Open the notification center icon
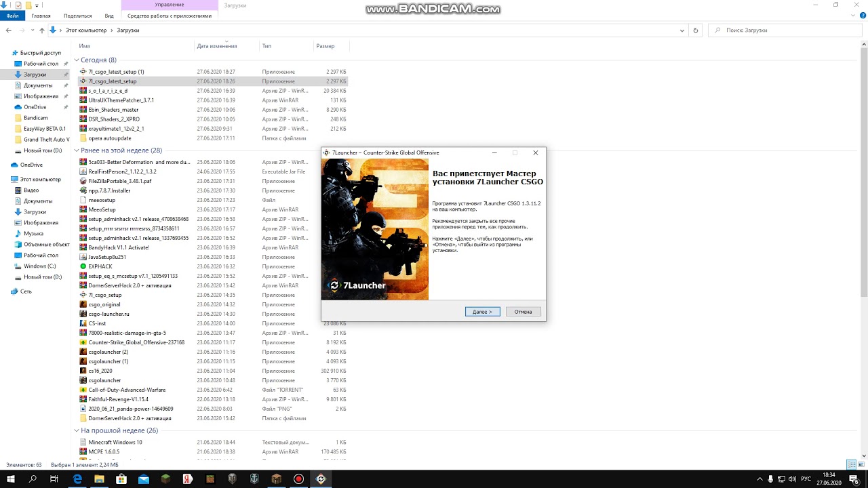 click(x=854, y=479)
